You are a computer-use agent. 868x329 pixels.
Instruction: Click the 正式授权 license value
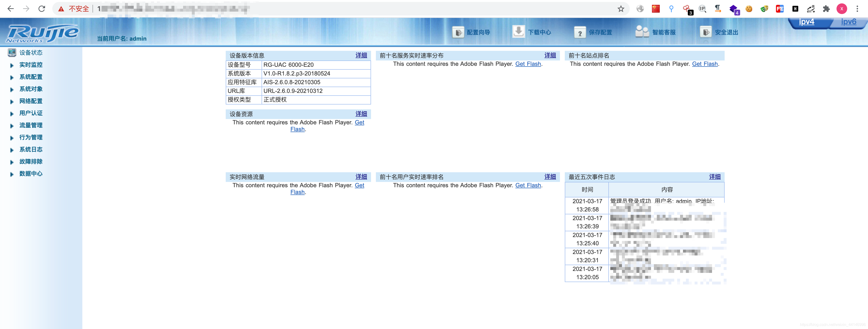tap(275, 100)
